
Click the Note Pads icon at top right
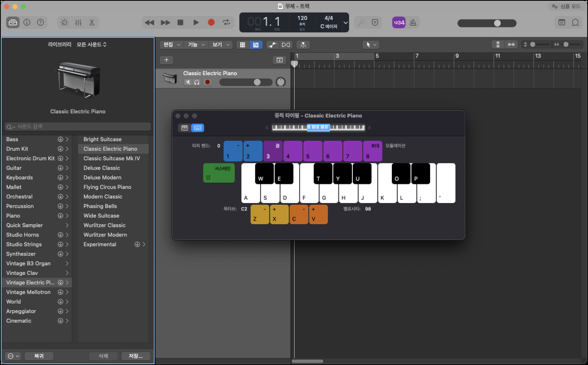pos(562,22)
